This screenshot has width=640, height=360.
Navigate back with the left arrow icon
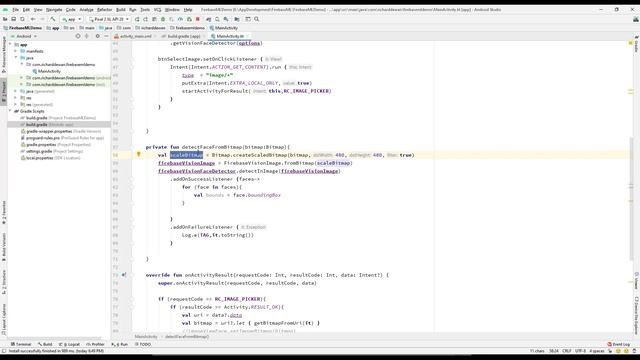(33, 19)
